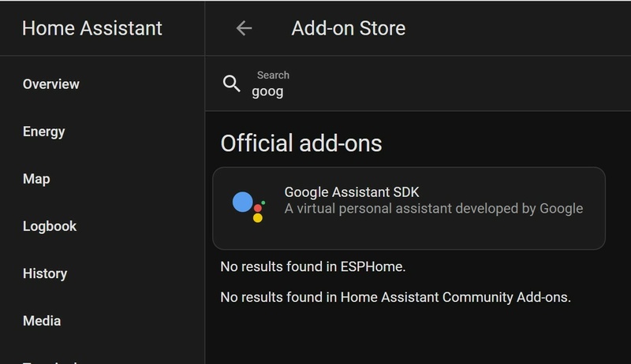Click the Add-on Store header title
Screen dimensions: 631x364
(x=349, y=28)
